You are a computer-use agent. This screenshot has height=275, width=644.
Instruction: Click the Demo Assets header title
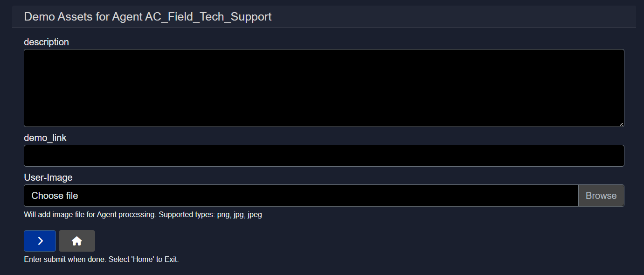coord(147,17)
